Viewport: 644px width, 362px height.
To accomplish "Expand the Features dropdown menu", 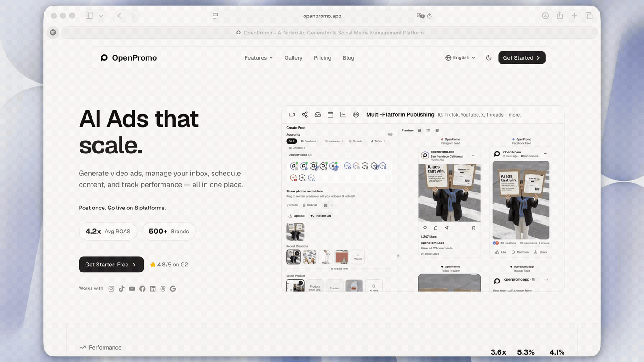I will [x=259, y=58].
